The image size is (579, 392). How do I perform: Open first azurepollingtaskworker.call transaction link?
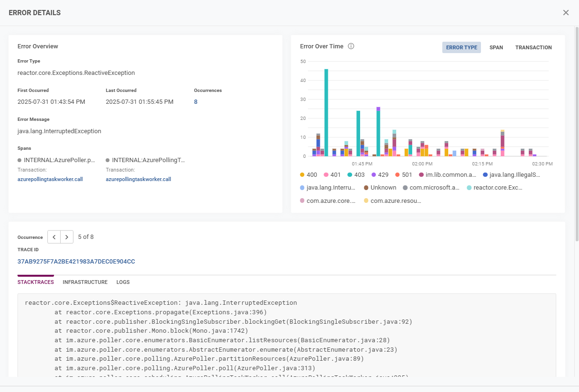tap(50, 179)
